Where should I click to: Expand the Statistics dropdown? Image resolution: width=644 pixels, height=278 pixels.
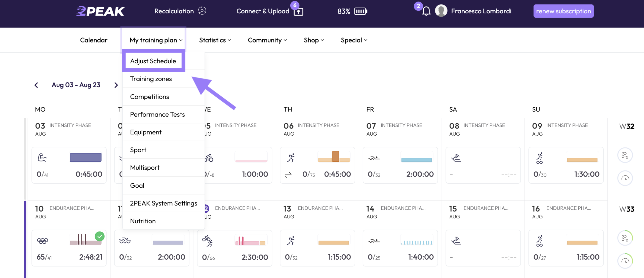(215, 40)
